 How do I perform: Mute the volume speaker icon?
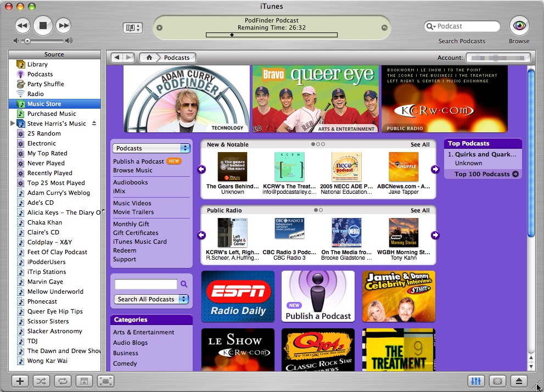15,40
